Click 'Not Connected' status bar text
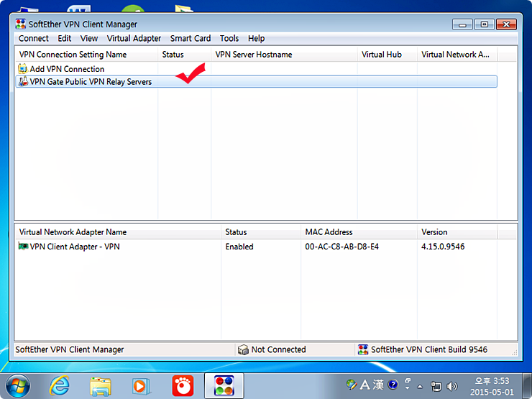 click(x=278, y=349)
